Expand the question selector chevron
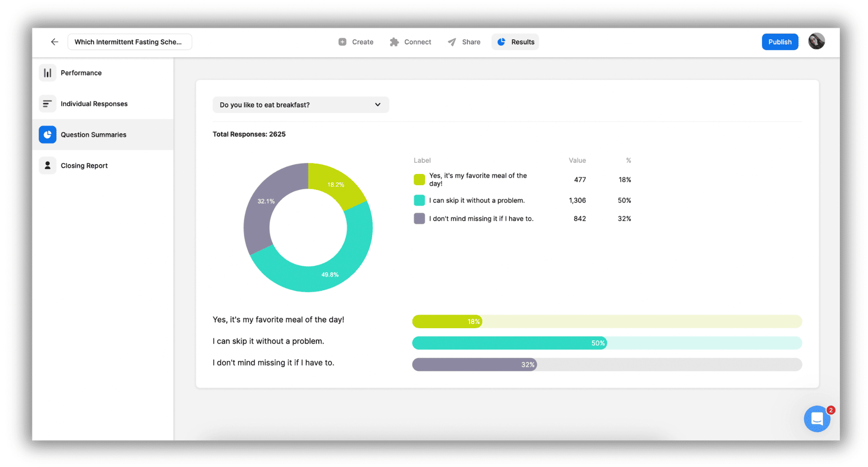This screenshot has width=868, height=467. pyautogui.click(x=378, y=105)
